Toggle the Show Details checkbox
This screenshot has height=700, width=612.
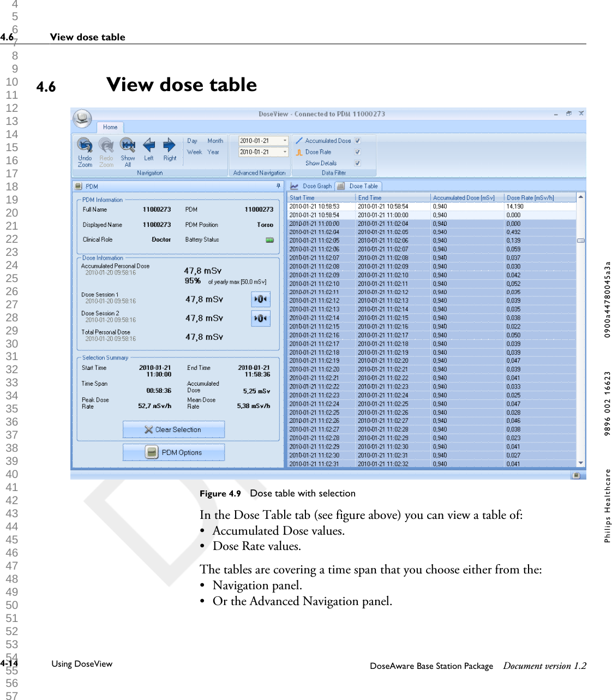357,163
